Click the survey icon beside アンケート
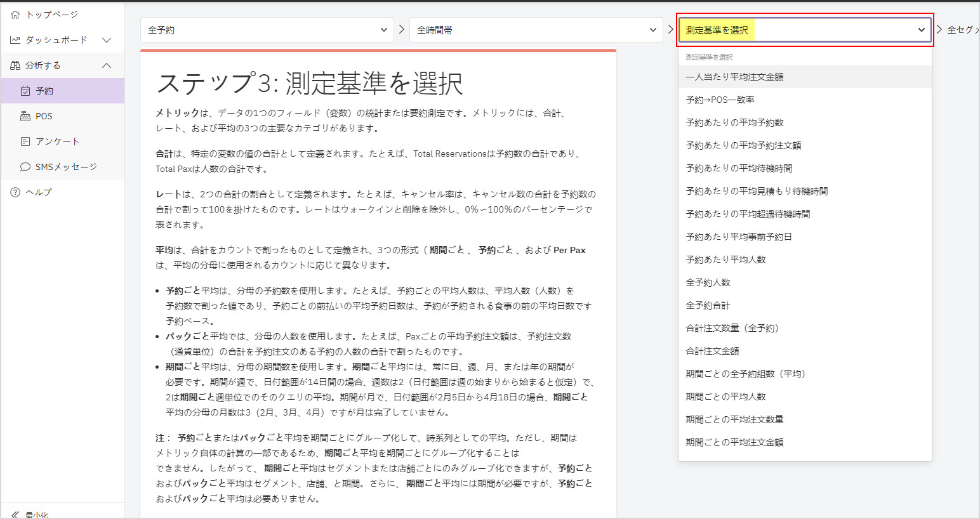The height and width of the screenshot is (519, 980). click(25, 141)
